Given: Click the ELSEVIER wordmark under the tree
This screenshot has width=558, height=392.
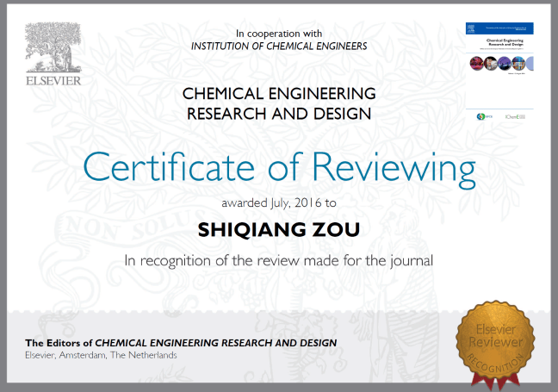Looking at the screenshot, I should [53, 81].
